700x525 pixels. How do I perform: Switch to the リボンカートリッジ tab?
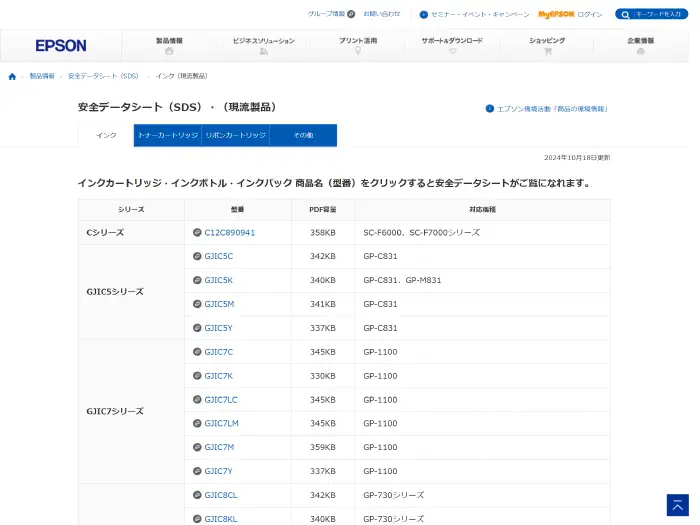click(x=236, y=135)
